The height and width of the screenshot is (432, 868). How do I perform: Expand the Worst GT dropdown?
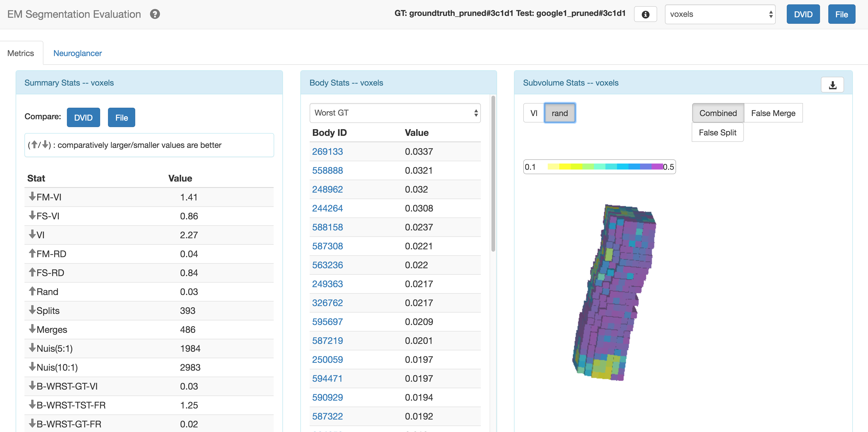click(x=395, y=113)
